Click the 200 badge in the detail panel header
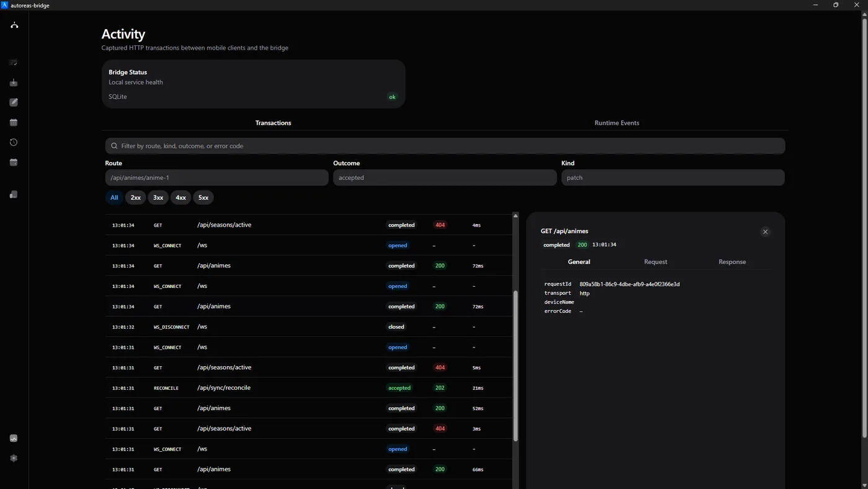Screen dimensions: 868x489 tap(582, 244)
